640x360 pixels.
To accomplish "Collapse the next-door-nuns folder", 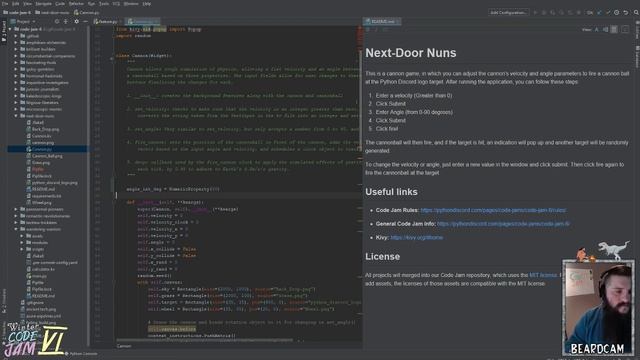I will (x=16, y=116).
